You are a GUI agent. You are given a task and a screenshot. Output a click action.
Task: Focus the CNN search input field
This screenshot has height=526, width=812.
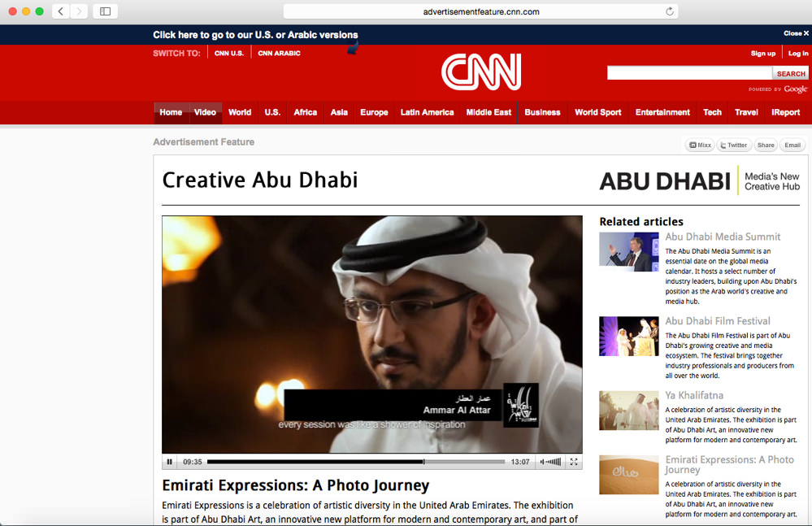pos(690,73)
